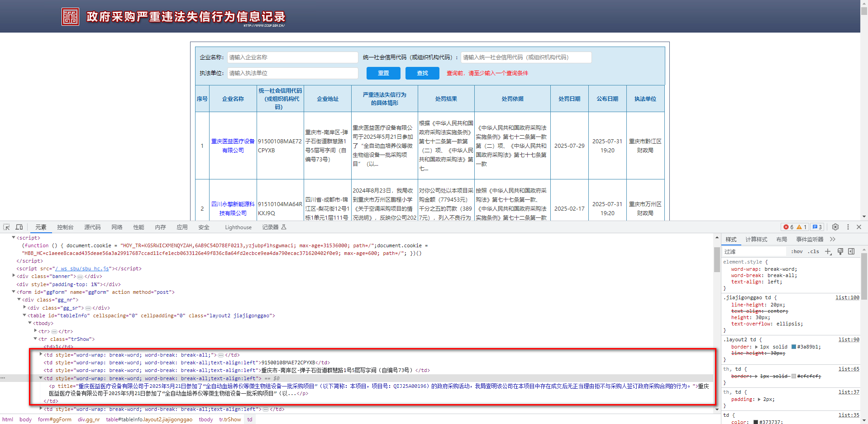Screen dimensions: 868x424
Task: Toggle .cls element classes panel
Action: pyautogui.click(x=814, y=251)
